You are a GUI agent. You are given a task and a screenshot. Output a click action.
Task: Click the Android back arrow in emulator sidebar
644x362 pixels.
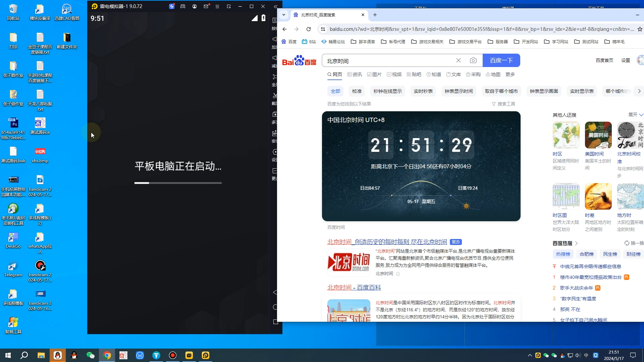[x=275, y=292]
